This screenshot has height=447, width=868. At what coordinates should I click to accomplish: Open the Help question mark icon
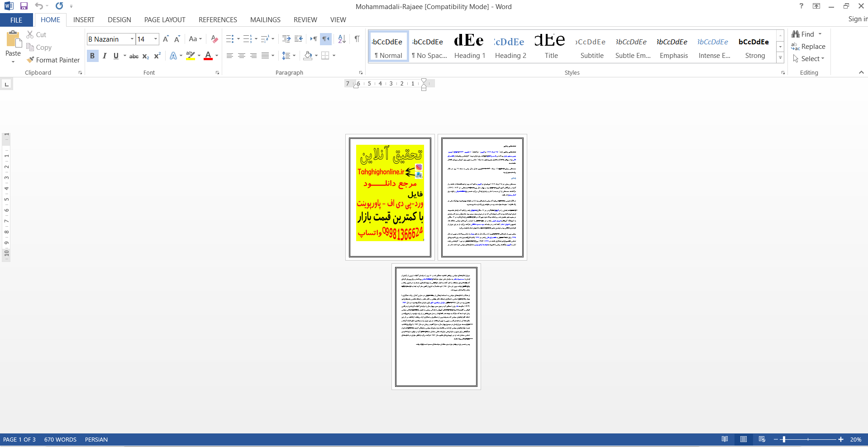pos(801,6)
